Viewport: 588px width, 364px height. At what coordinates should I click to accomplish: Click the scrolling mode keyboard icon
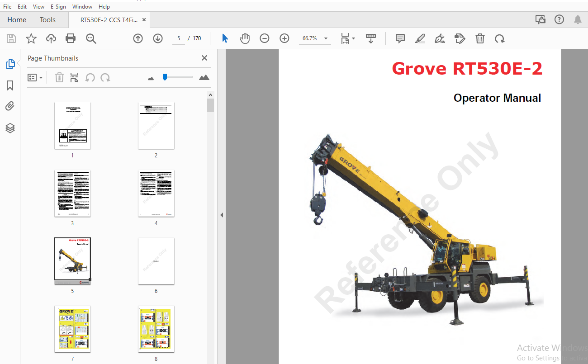(x=371, y=38)
